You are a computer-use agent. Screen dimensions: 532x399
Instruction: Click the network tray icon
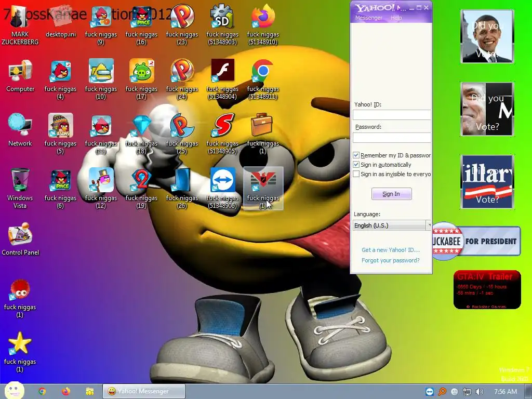click(467, 392)
